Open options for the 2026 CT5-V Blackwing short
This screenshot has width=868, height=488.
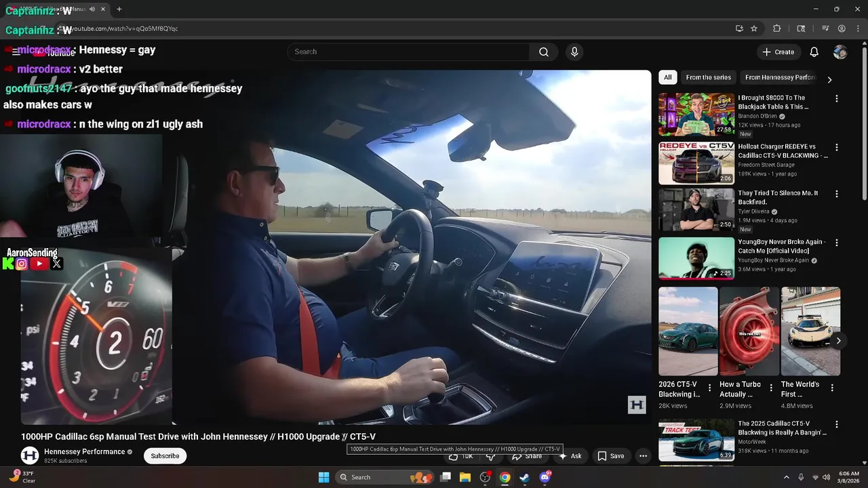pos(710,388)
